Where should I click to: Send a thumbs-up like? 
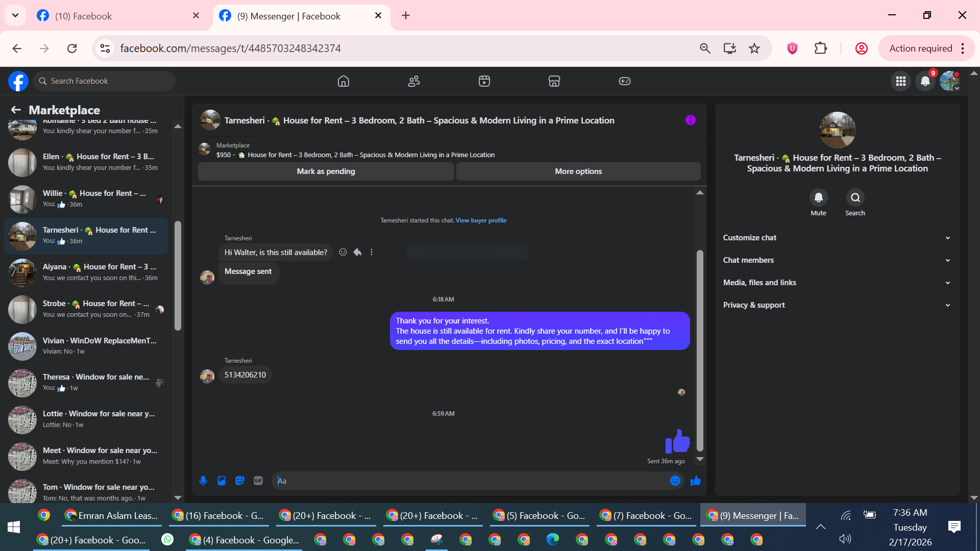[696, 481]
